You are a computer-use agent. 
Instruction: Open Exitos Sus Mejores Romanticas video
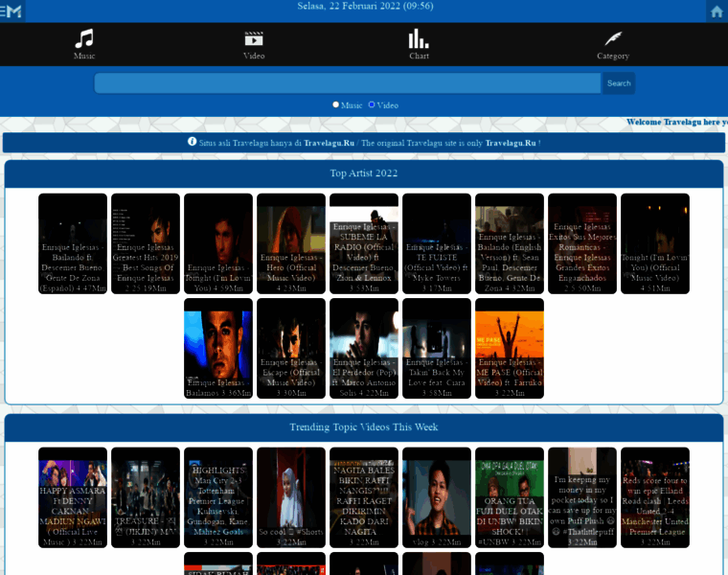click(x=582, y=243)
